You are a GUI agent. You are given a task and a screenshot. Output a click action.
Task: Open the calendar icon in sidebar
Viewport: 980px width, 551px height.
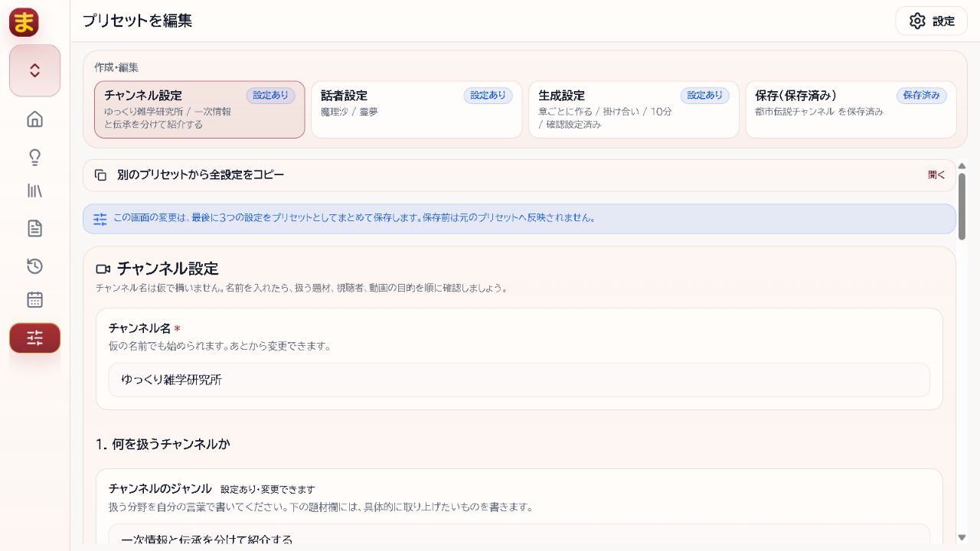(x=34, y=299)
